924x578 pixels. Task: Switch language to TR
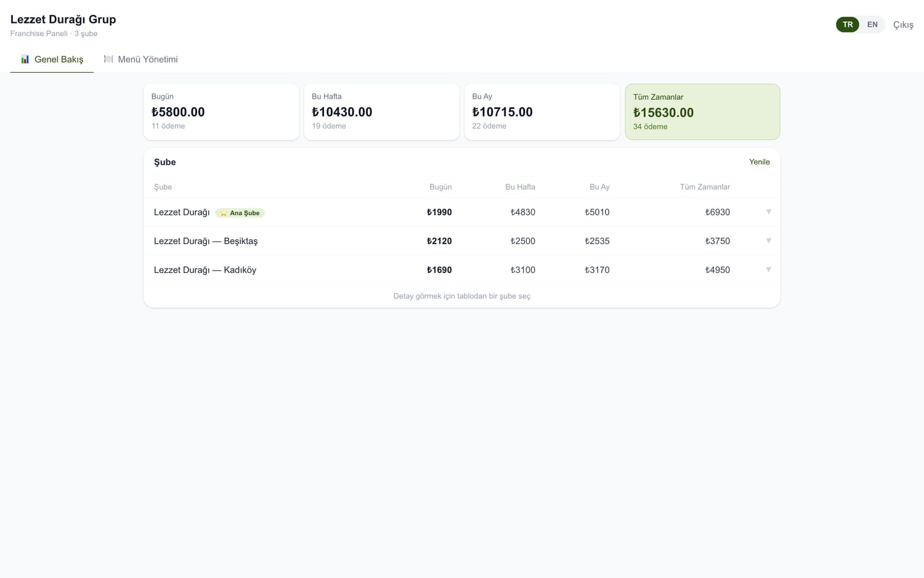coord(848,25)
